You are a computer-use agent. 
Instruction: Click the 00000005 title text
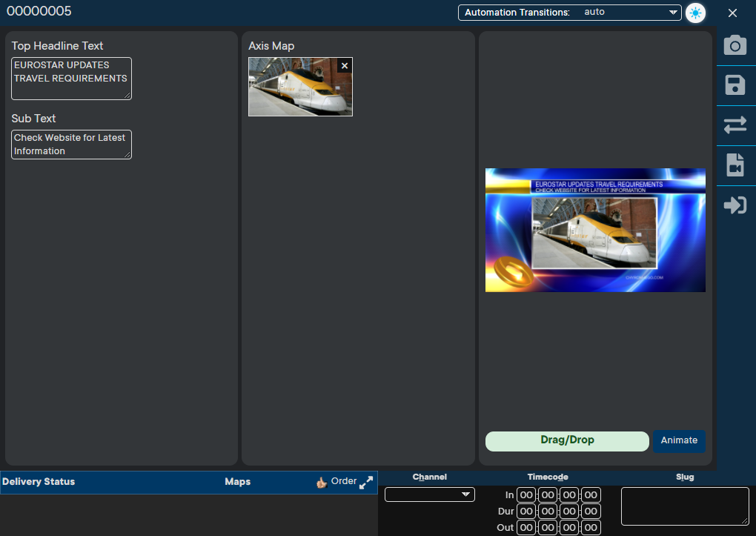[x=39, y=11]
